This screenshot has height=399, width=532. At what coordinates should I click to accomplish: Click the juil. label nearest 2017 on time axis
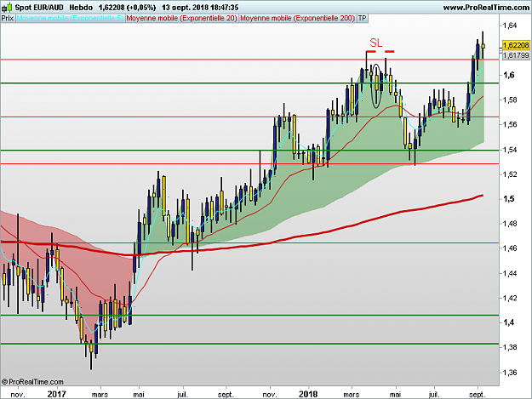tap(182, 394)
